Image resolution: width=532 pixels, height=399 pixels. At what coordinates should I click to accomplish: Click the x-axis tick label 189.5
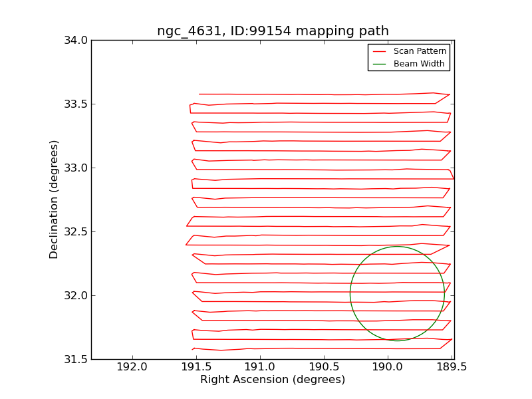pyautogui.click(x=452, y=367)
